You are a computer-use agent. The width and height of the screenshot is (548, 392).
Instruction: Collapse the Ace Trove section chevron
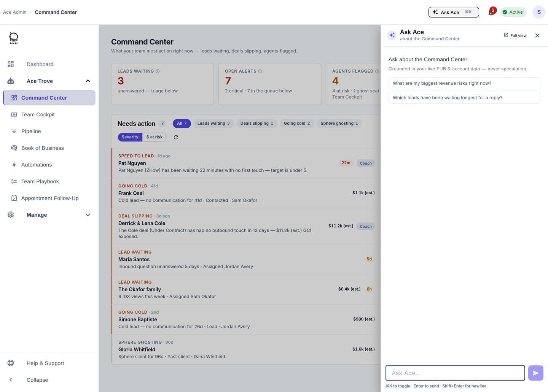(88, 81)
